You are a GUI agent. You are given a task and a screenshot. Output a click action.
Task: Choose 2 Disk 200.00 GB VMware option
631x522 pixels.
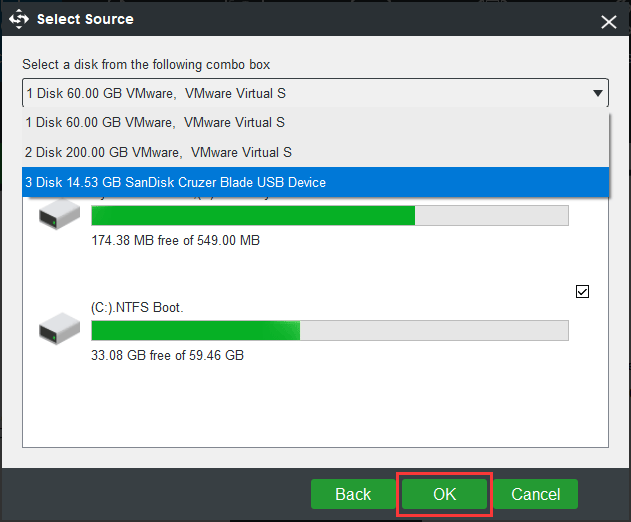pos(157,152)
